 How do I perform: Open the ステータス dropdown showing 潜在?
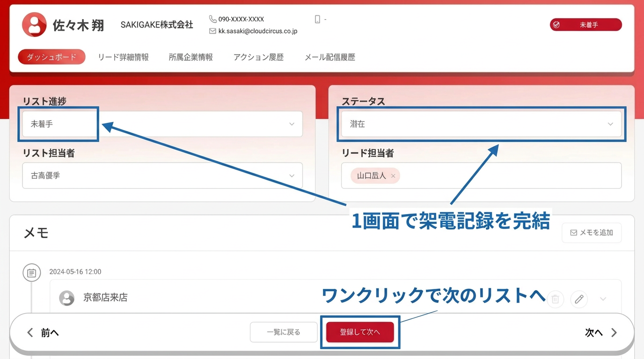point(481,124)
